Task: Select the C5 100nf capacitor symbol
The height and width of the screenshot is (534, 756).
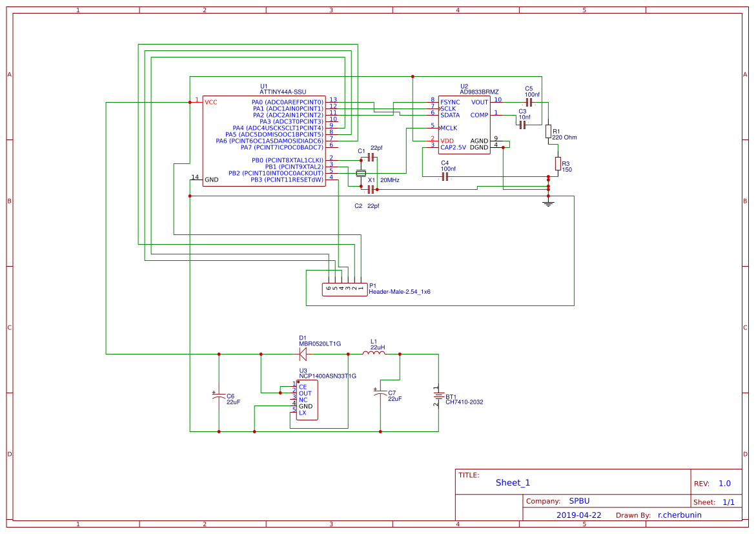Action: [529, 102]
